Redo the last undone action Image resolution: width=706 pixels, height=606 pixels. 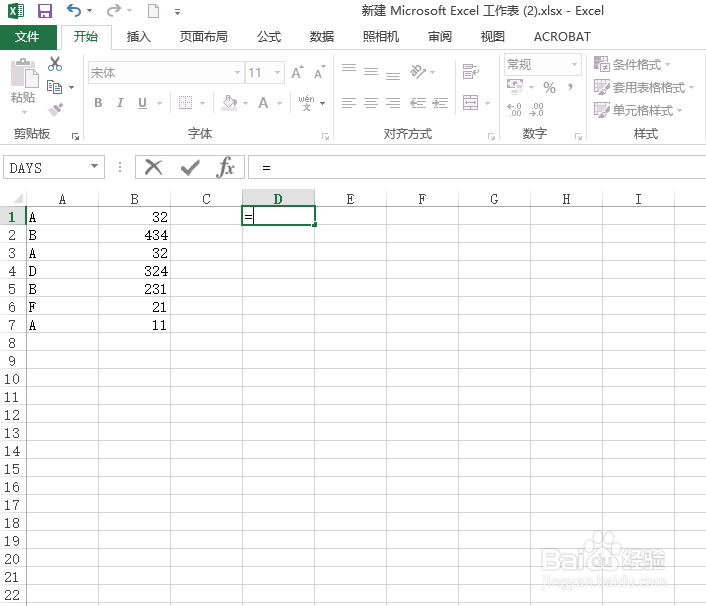pyautogui.click(x=113, y=10)
